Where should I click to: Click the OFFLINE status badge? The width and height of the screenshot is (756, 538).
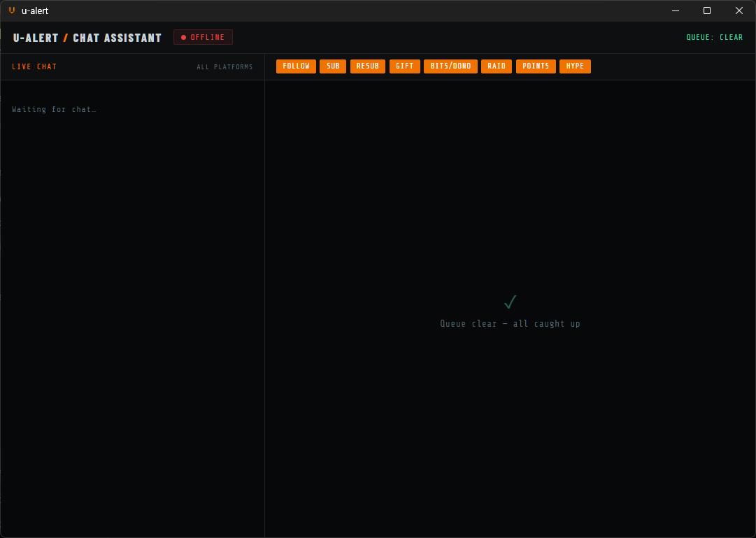pos(203,37)
